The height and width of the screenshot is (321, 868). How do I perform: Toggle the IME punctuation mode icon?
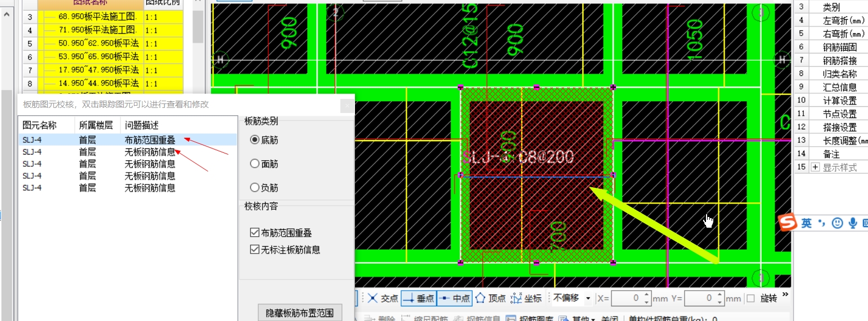click(x=821, y=223)
